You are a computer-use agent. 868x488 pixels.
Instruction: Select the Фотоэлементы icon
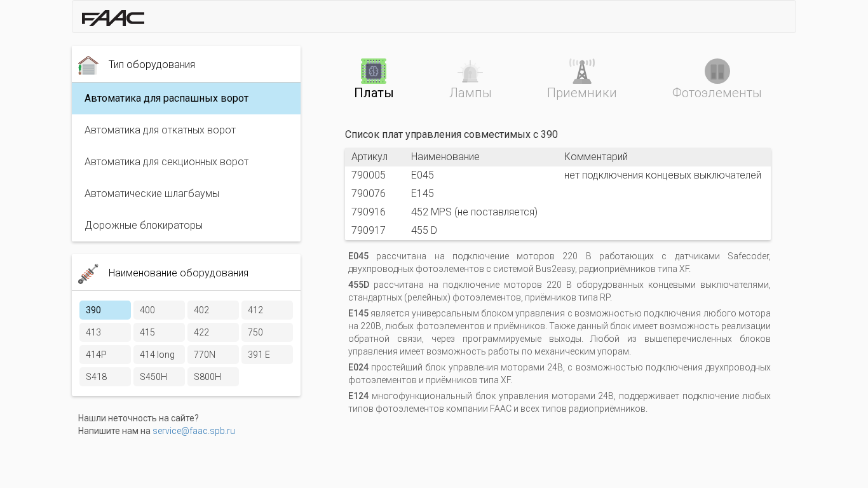(717, 71)
